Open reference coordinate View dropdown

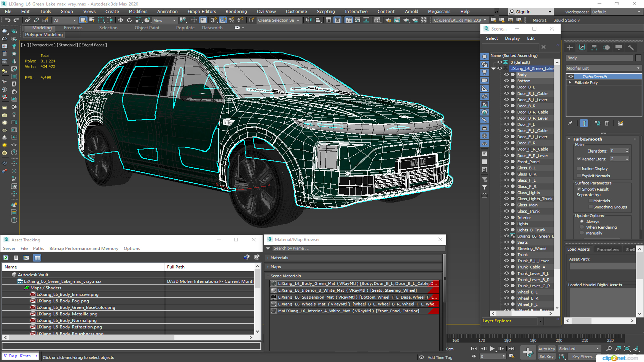point(164,20)
